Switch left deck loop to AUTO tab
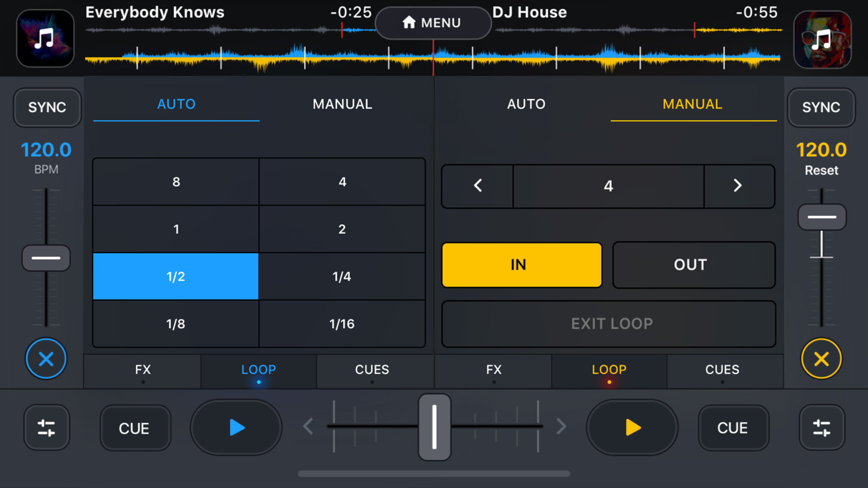The image size is (868, 488). [176, 104]
